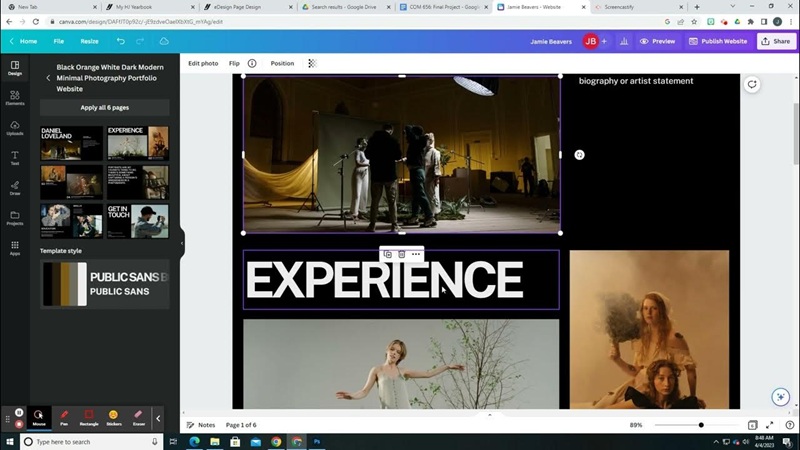
Task: Open the Resize menu
Action: tap(89, 41)
